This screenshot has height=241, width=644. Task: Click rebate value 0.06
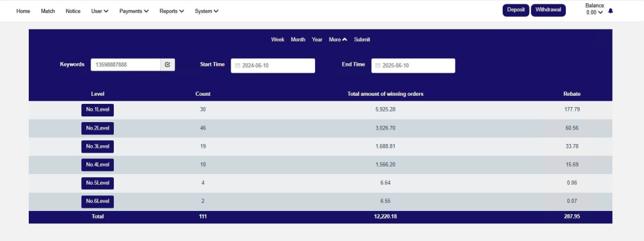[x=572, y=183]
